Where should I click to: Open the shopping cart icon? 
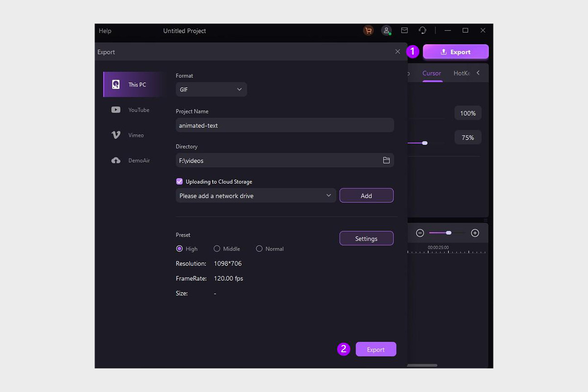pos(368,30)
